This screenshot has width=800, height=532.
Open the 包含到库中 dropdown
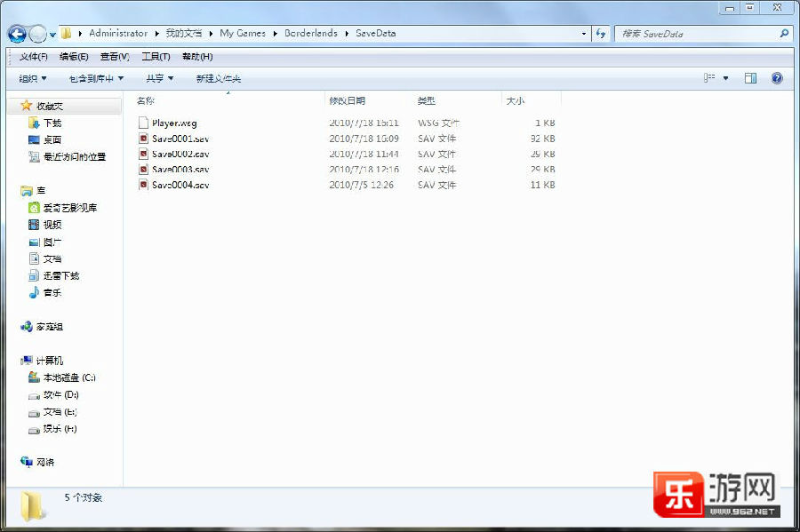96,78
